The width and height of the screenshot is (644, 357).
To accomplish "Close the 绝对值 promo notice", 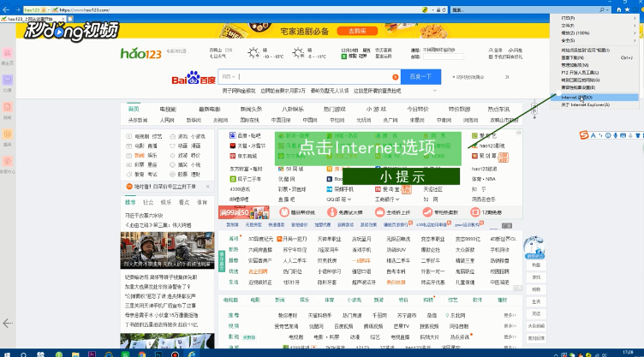I will point(208,187).
